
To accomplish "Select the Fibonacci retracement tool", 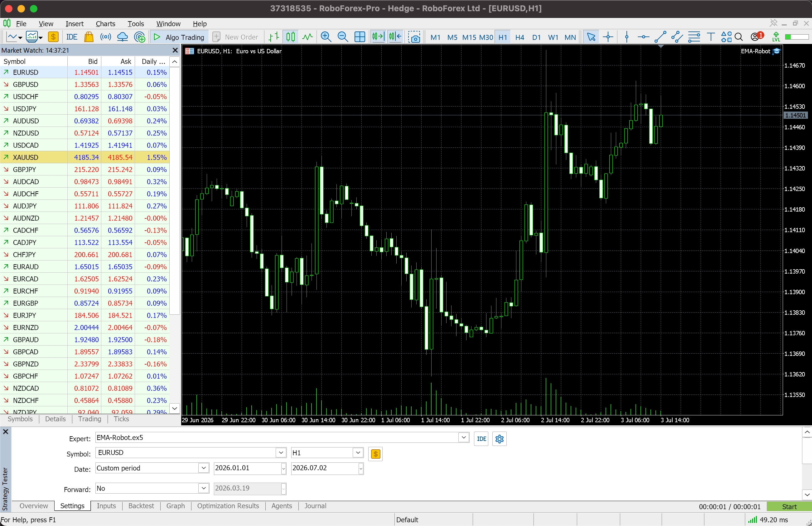I will pos(694,37).
